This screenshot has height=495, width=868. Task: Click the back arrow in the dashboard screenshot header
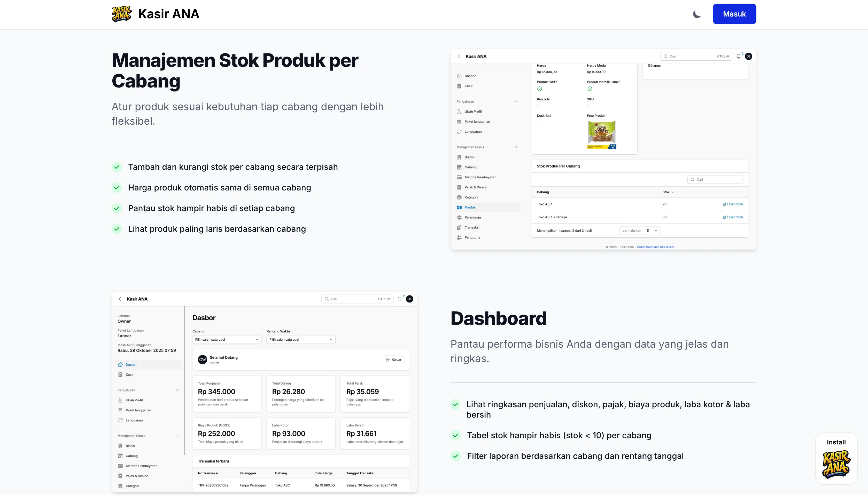pyautogui.click(x=120, y=299)
